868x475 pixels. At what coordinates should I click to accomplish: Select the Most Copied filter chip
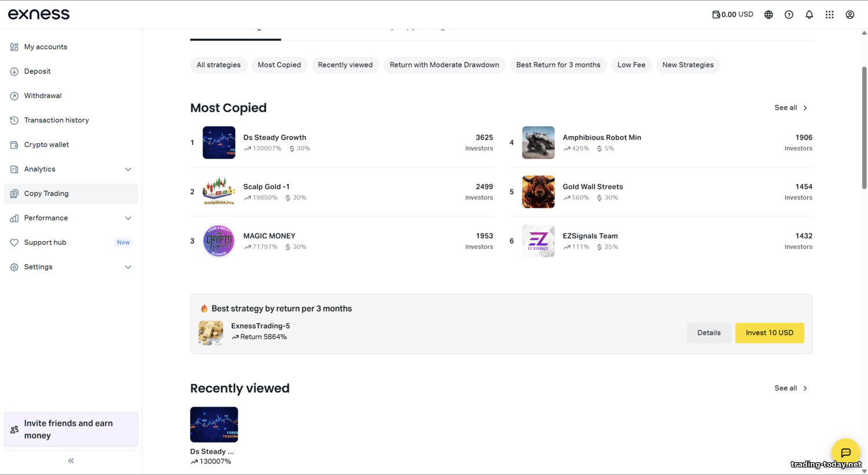pos(279,65)
